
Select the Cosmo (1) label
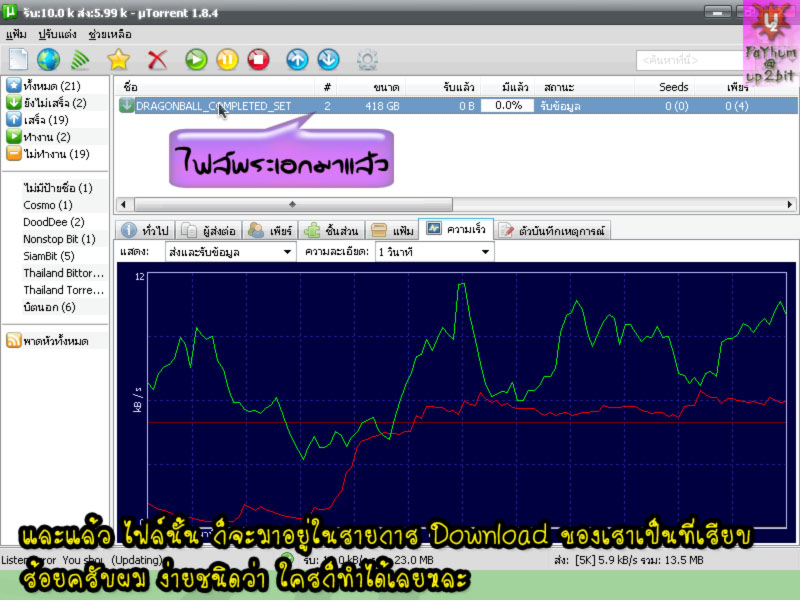tap(48, 205)
